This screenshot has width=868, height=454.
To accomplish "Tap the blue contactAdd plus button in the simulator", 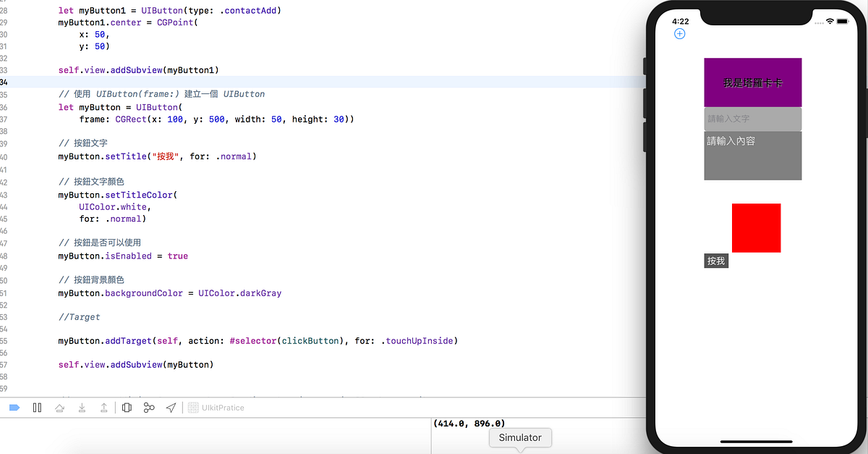I will pos(679,33).
